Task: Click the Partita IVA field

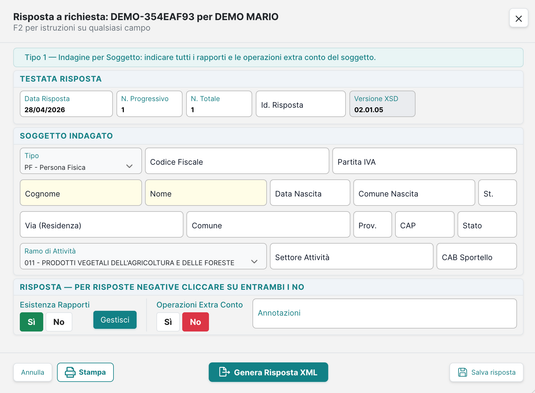Action: click(424, 161)
